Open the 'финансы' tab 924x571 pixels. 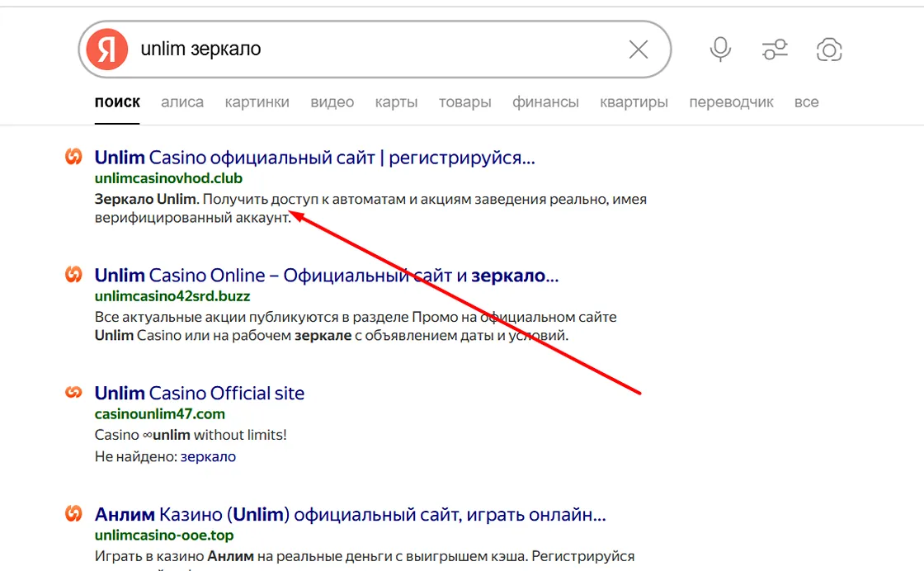point(545,102)
